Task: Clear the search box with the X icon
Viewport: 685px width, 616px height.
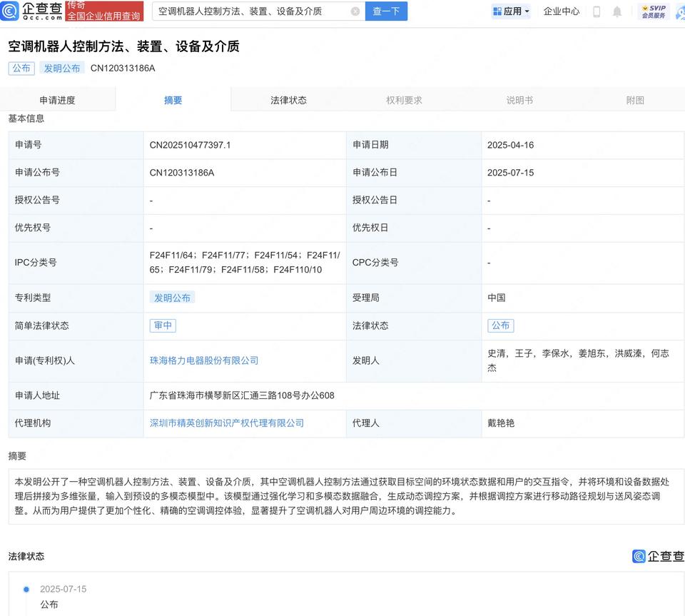Action: click(x=355, y=11)
